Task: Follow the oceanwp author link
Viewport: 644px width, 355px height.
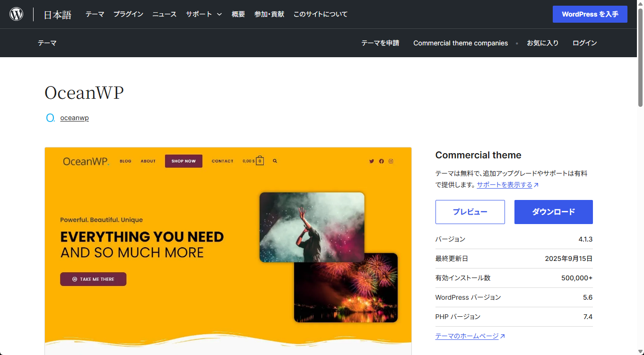Action: click(74, 118)
